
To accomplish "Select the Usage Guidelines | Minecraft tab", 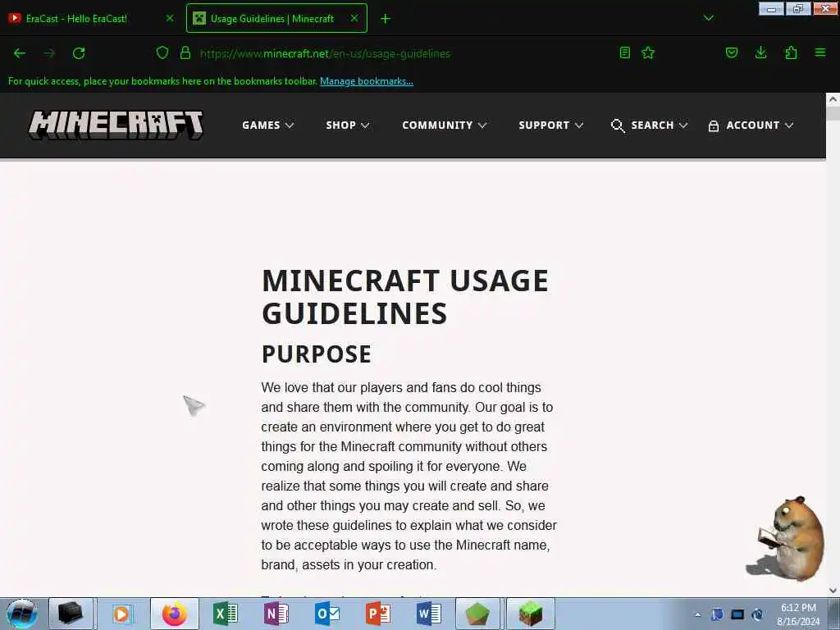I will pos(276,19).
